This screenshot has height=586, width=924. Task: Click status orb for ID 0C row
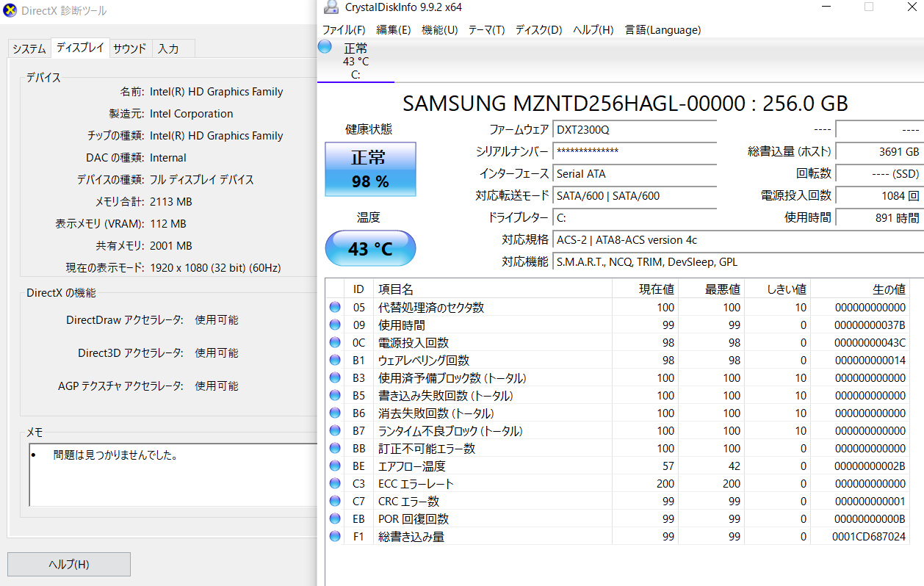[x=335, y=343]
